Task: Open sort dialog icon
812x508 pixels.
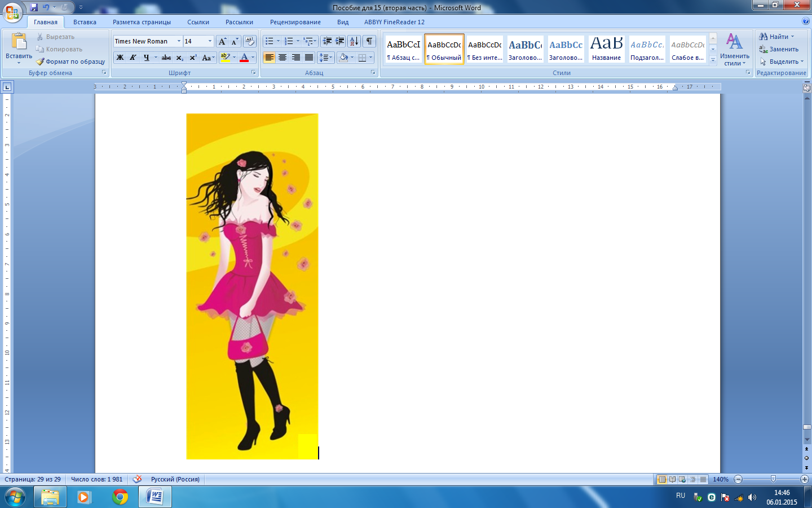Action: point(354,41)
